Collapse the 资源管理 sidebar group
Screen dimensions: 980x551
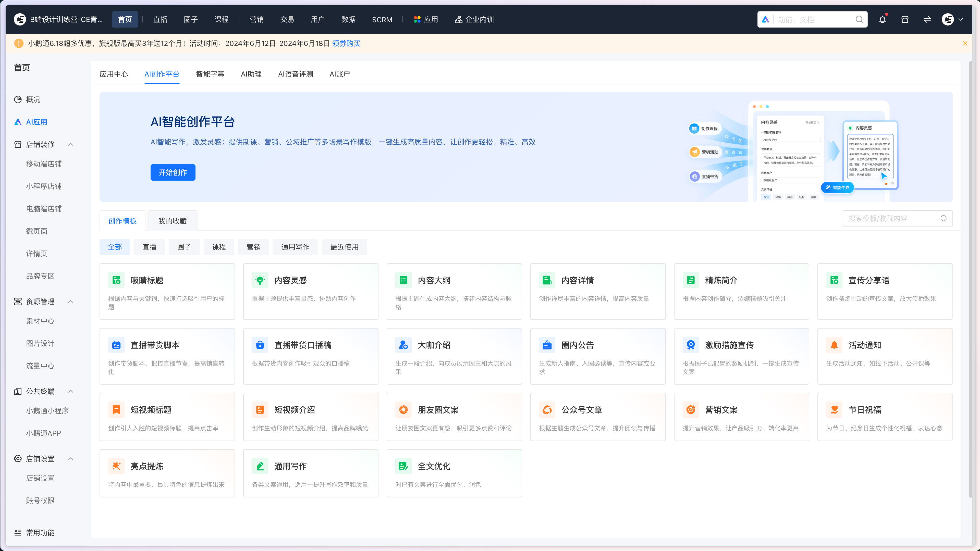[71, 302]
